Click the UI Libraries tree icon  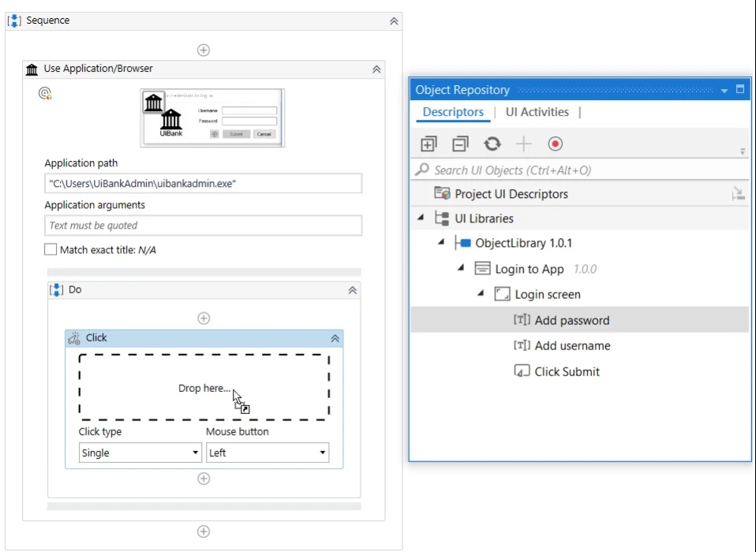(442, 218)
